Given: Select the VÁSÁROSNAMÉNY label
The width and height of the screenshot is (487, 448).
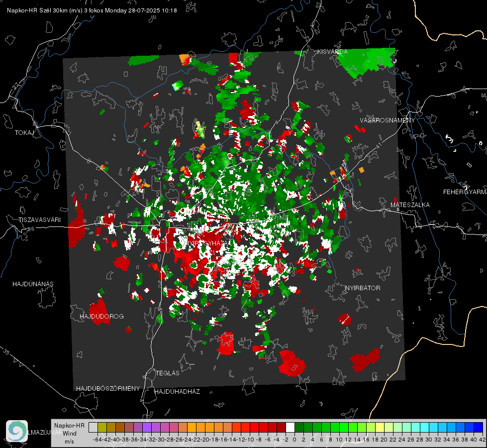Looking at the screenshot, I should click(388, 120).
